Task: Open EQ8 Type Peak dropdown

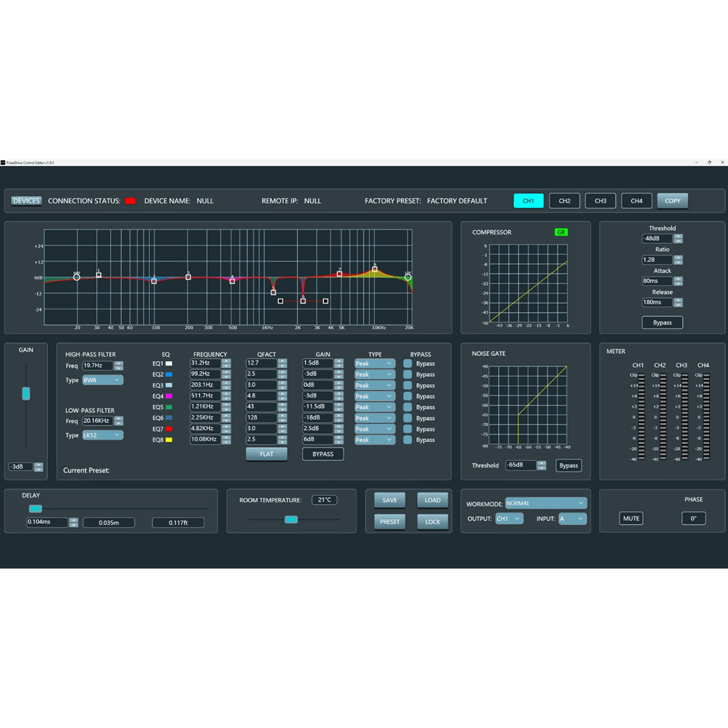Action: coord(375,440)
